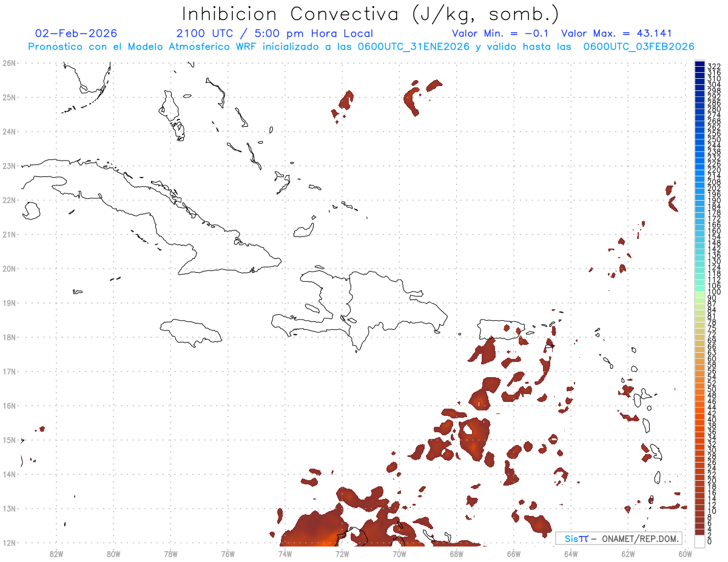
Task: Select the "Valor Max. = 43.141" readout
Action: pyautogui.click(x=616, y=33)
